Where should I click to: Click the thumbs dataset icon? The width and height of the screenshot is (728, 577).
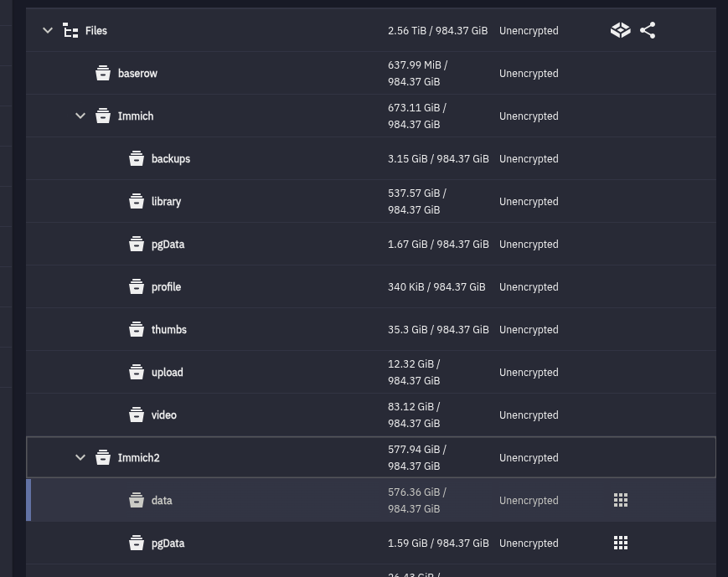coord(137,330)
